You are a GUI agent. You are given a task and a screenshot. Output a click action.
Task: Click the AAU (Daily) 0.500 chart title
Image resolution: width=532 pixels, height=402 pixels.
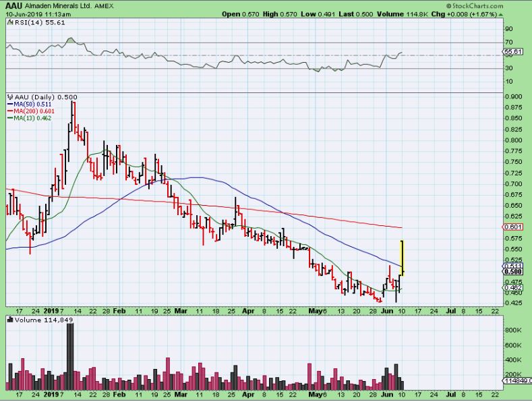[x=45, y=97]
